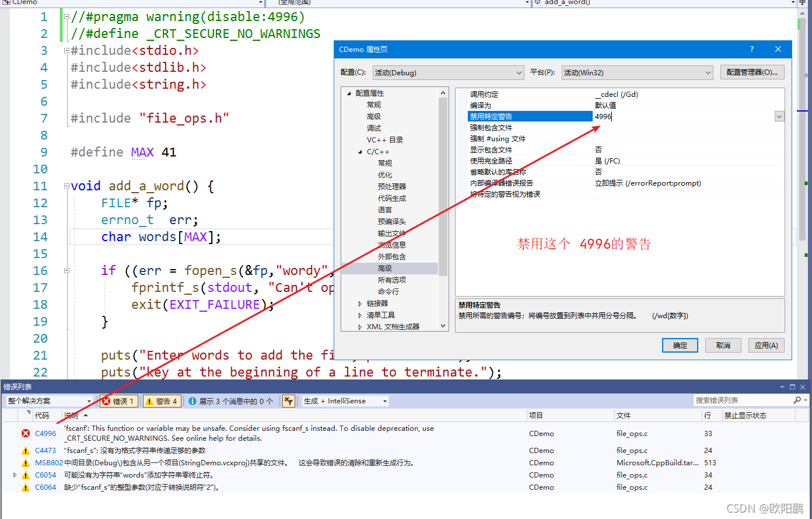Expand the XML 文档生成器 tree node
812x519 pixels.
coord(360,327)
